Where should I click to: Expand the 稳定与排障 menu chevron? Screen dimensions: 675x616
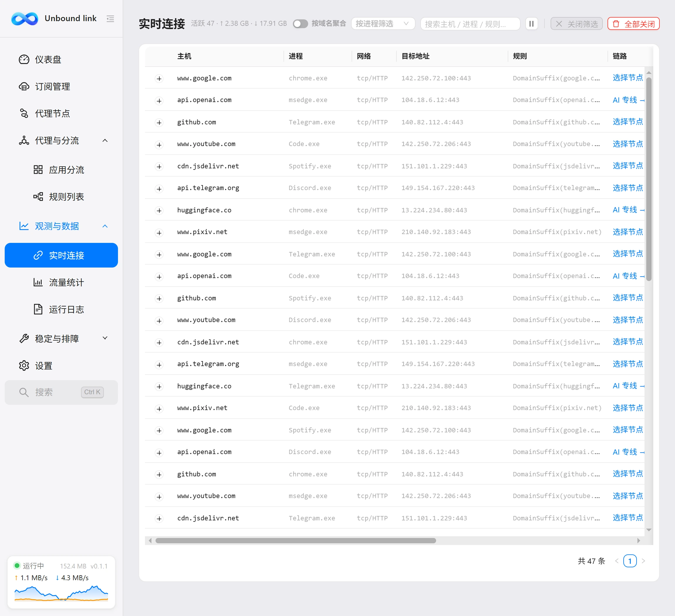pos(105,338)
